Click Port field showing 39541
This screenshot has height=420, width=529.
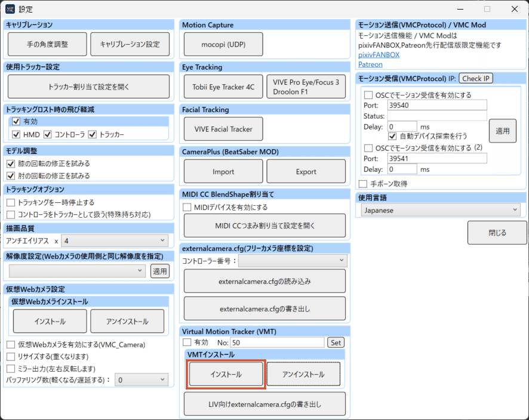coord(437,159)
